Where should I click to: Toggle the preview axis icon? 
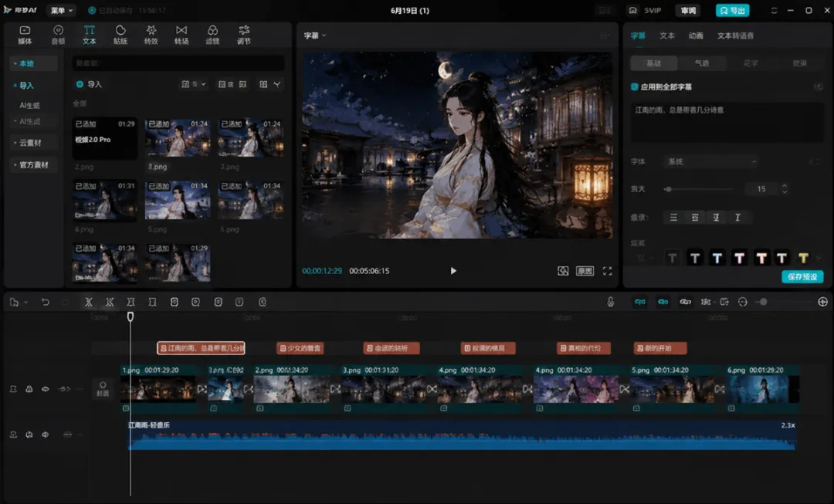[706, 302]
